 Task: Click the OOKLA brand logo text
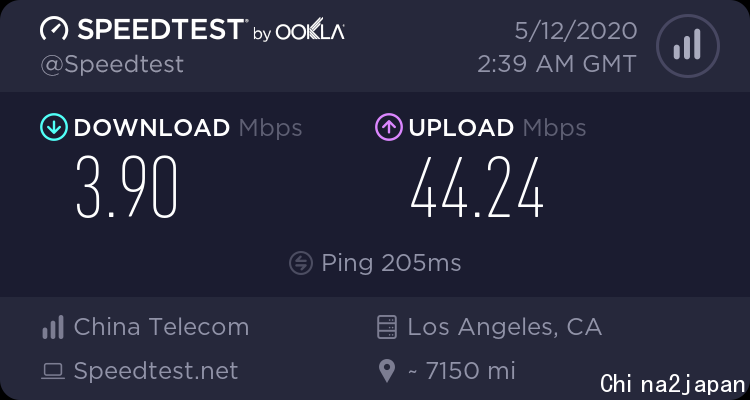pyautogui.click(x=310, y=33)
